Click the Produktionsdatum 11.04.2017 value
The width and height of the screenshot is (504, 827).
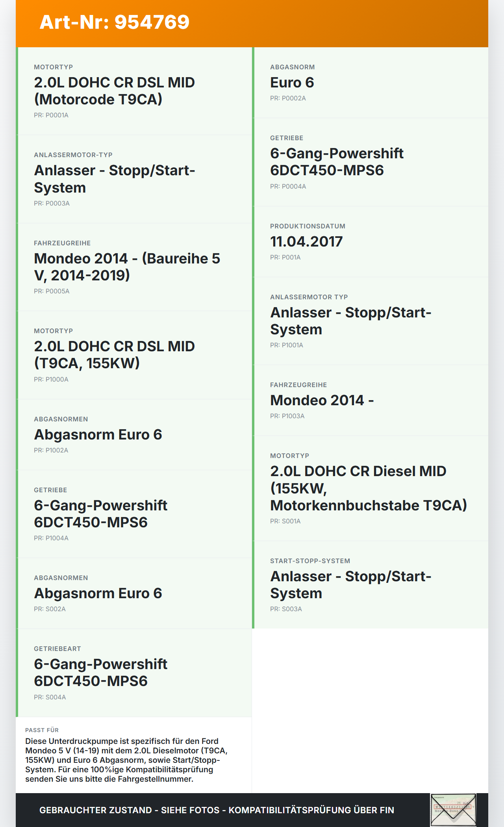click(x=306, y=241)
